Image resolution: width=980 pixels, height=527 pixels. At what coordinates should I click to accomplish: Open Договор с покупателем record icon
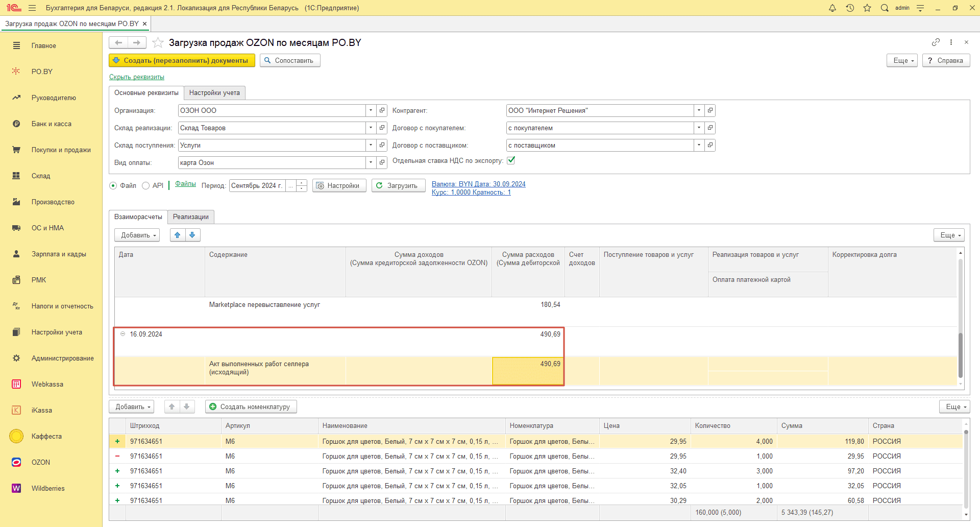click(x=710, y=128)
